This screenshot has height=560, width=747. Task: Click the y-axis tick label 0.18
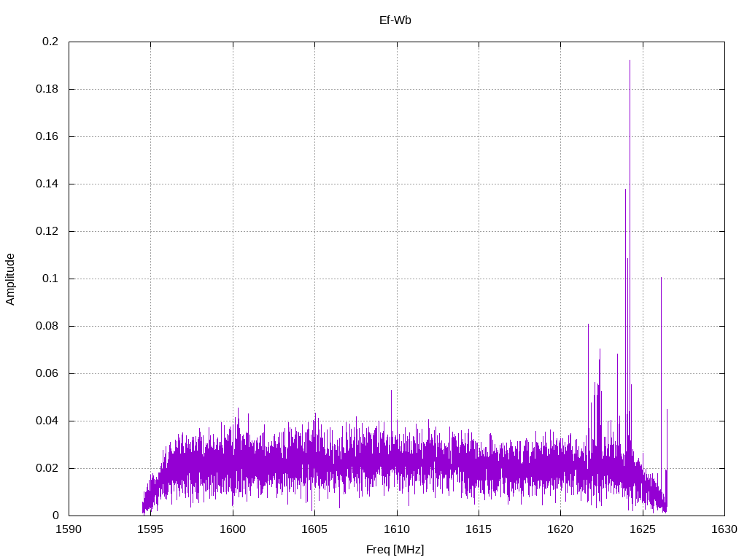coord(47,89)
